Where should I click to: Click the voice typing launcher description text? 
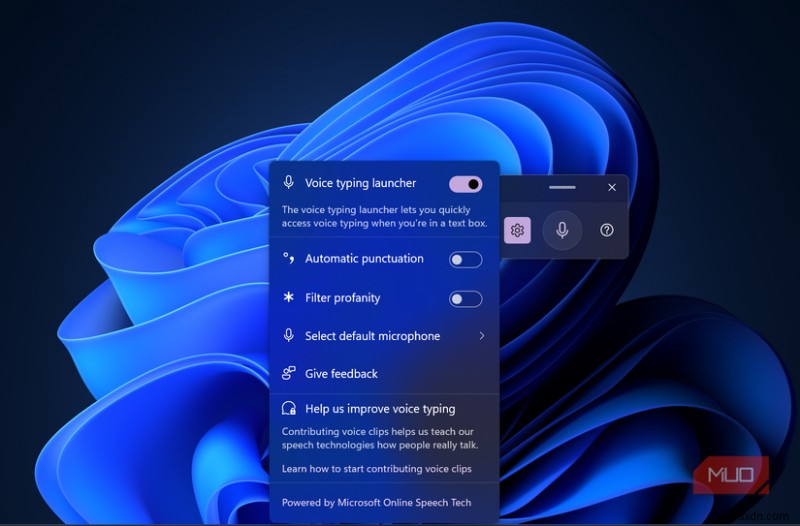click(x=384, y=216)
